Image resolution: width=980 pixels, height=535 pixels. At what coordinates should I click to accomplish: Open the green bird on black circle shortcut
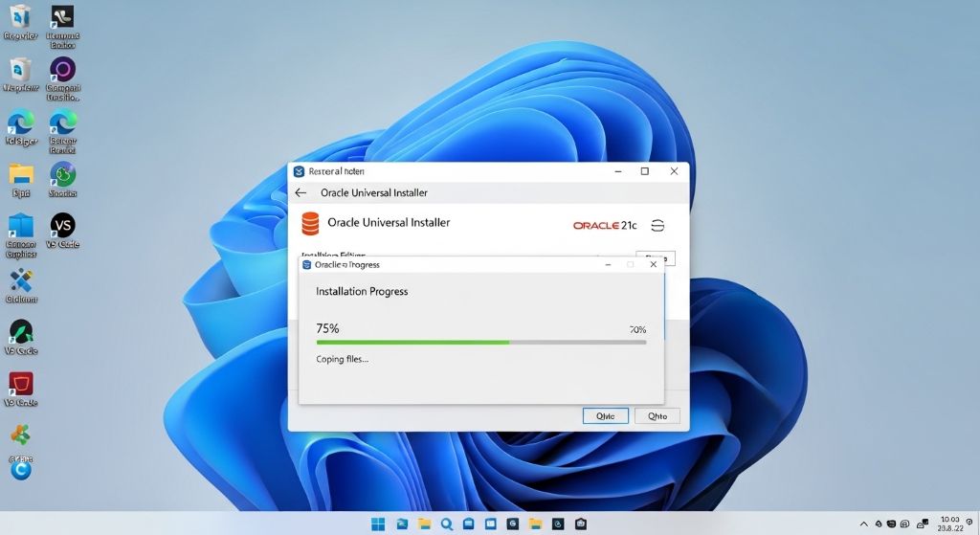[x=21, y=331]
